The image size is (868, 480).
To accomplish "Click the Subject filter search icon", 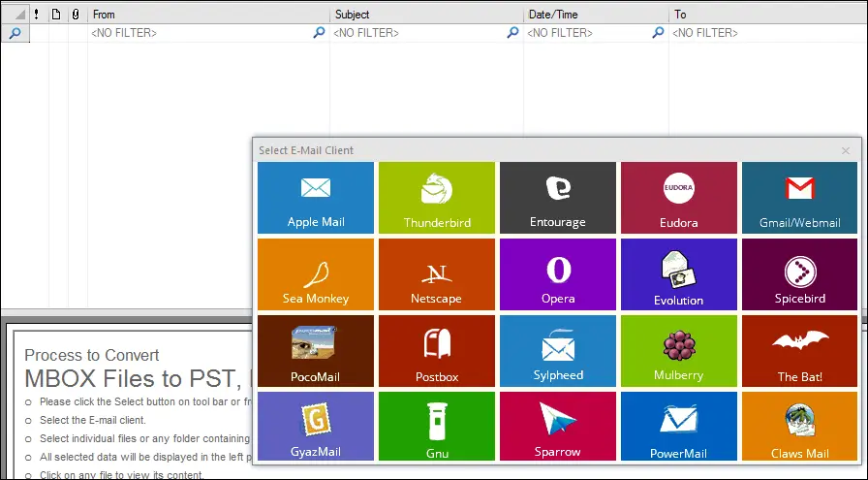I will pyautogui.click(x=513, y=33).
